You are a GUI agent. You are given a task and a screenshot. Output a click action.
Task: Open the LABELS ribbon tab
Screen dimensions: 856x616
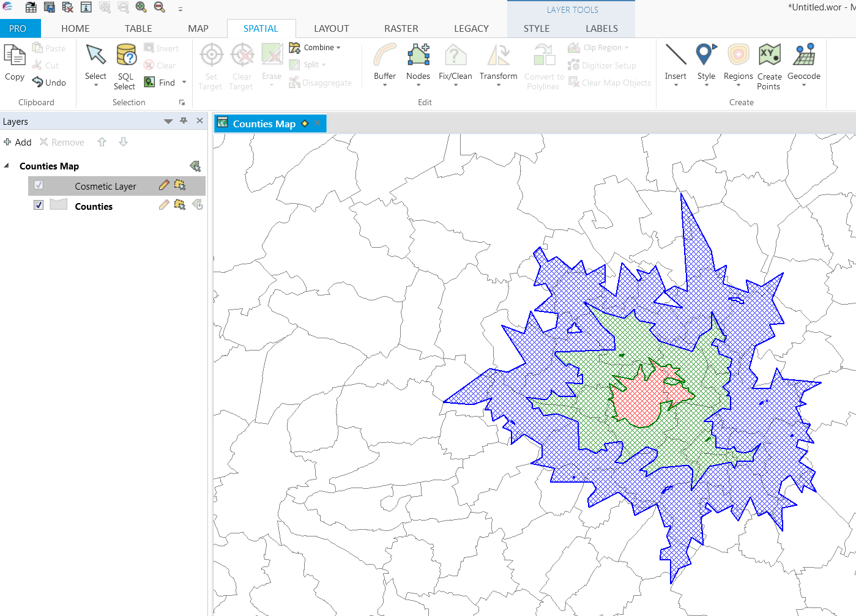coord(601,29)
